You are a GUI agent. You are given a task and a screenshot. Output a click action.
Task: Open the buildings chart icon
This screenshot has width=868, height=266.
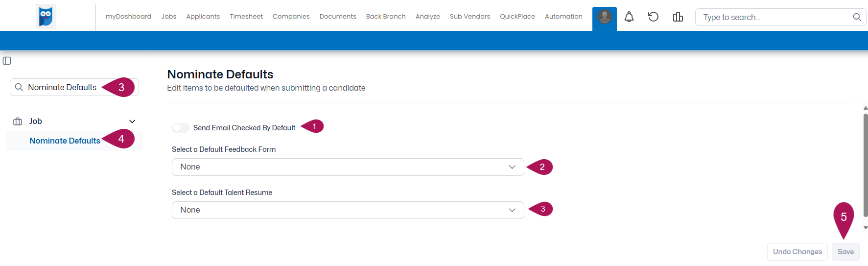point(678,17)
